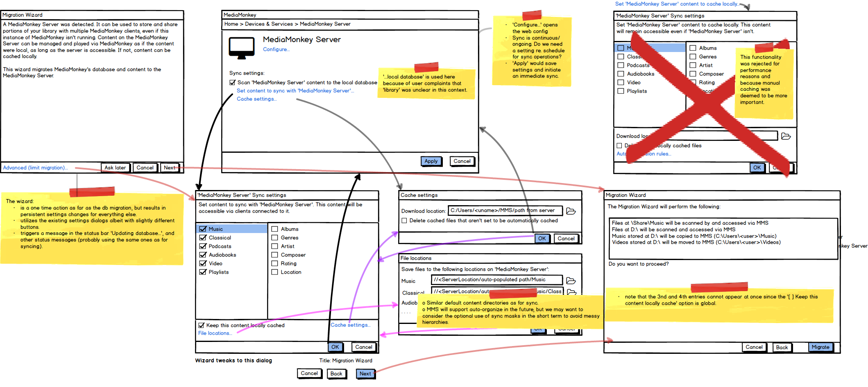This screenshot has height=387, width=868.
Task: Uncheck the checked Podcasts checkbox
Action: click(203, 246)
